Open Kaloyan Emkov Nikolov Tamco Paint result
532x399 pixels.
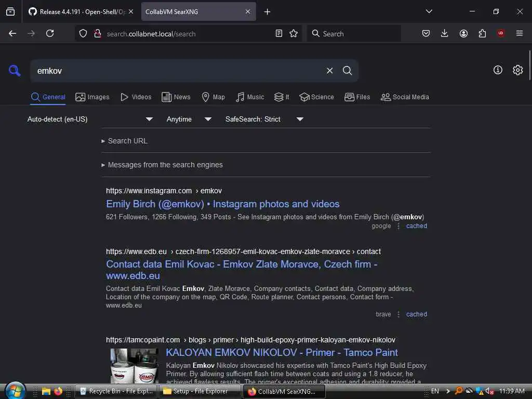[282, 353]
